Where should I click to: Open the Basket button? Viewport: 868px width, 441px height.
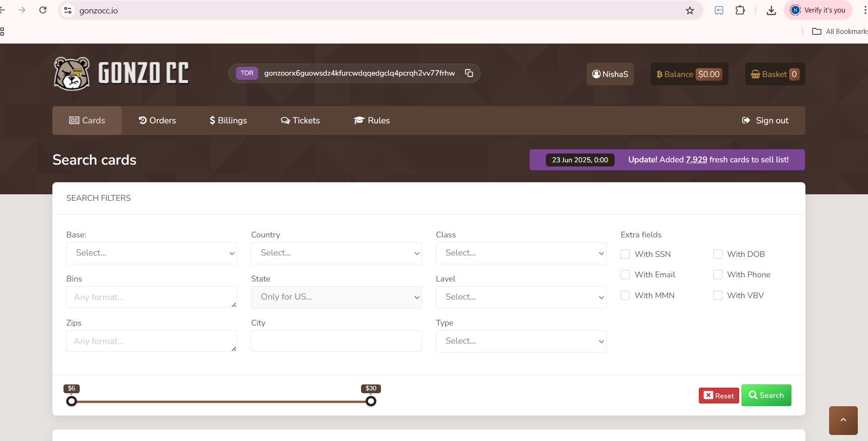[775, 74]
